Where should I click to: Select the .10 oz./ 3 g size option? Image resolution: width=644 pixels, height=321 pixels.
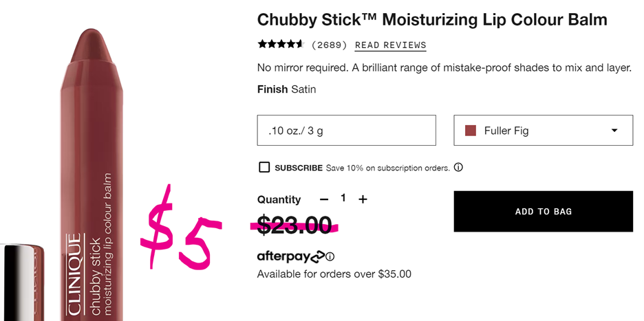point(346,130)
